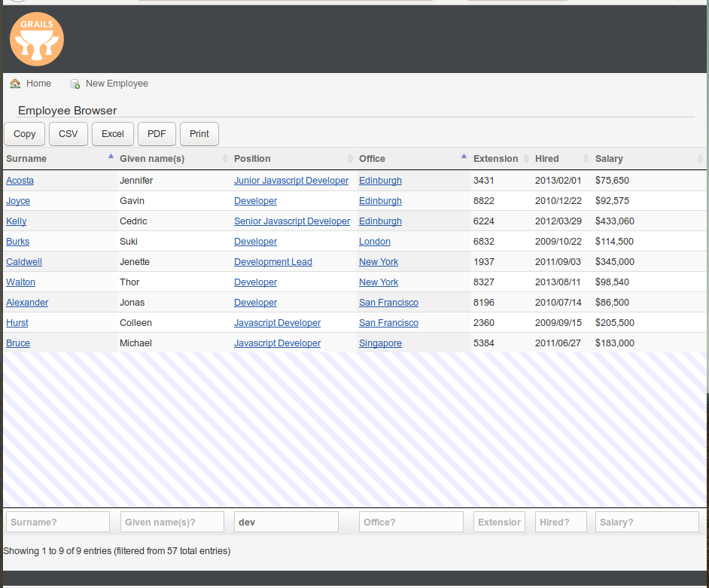709x588 pixels.
Task: Open Acosta's employee record
Action: 20,180
